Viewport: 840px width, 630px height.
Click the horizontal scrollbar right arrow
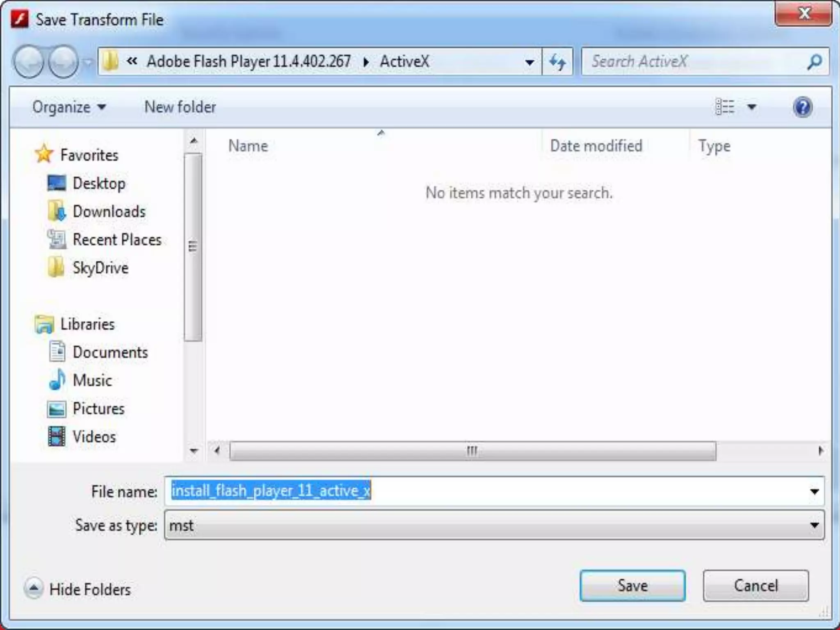click(820, 451)
